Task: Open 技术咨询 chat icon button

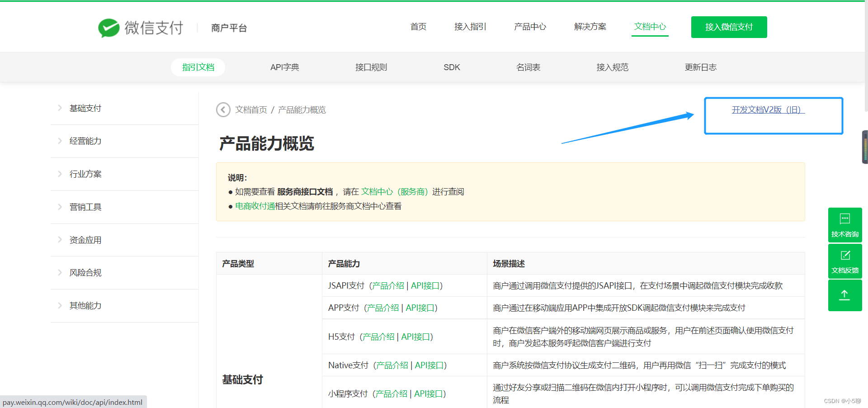Action: (x=845, y=225)
